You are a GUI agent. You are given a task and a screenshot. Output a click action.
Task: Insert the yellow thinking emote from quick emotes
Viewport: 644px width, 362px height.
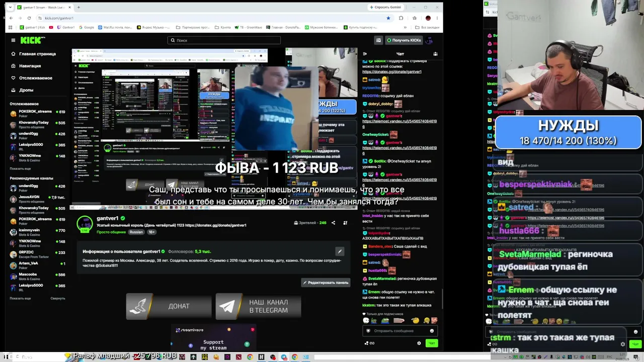(415, 320)
